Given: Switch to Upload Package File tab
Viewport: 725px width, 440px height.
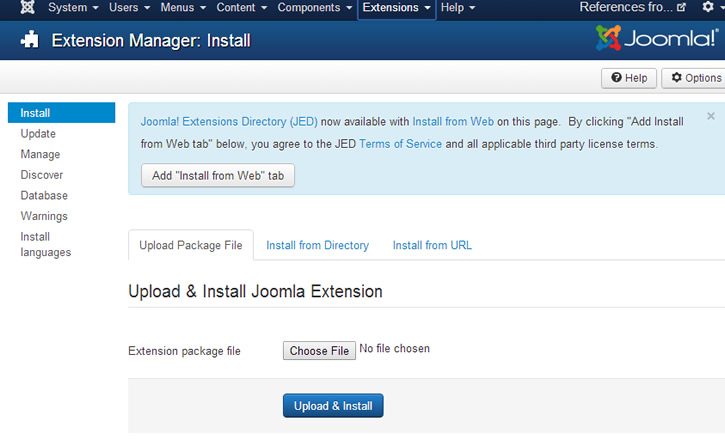Looking at the screenshot, I should click(191, 245).
